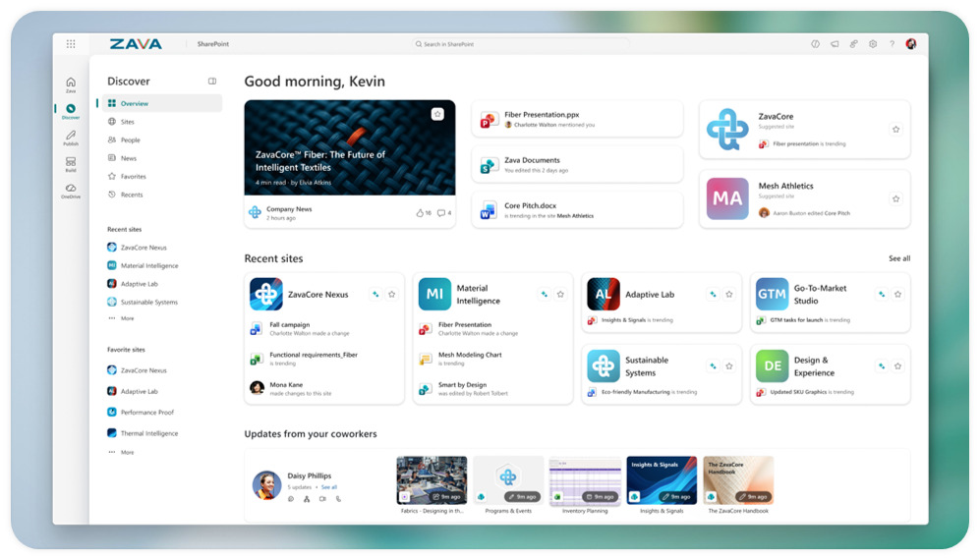This screenshot has width=980, height=560.
Task: Click the settings gear in the header
Action: click(873, 44)
